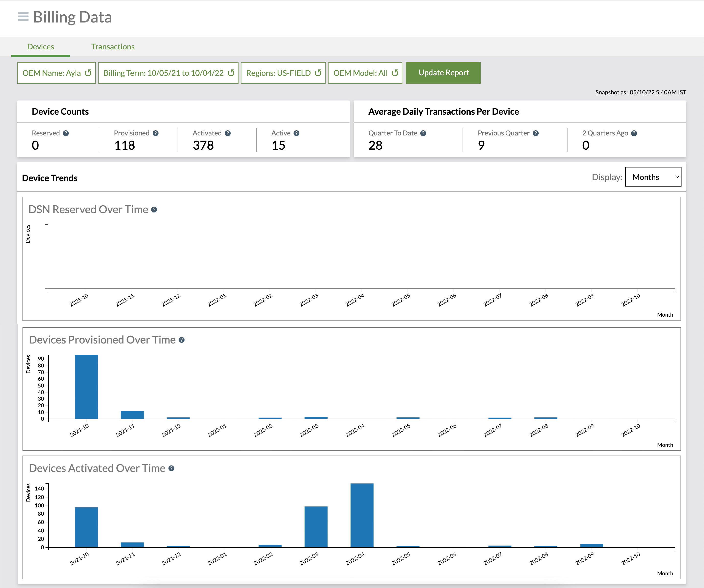Screen dimensions: 704x588
Task: Click the 2022-04 bar in Activated chart
Action: coord(362,515)
